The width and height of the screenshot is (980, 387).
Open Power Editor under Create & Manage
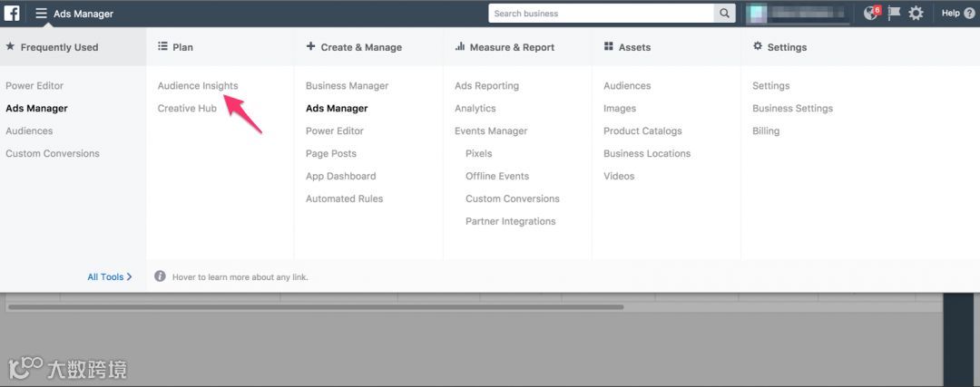point(334,131)
